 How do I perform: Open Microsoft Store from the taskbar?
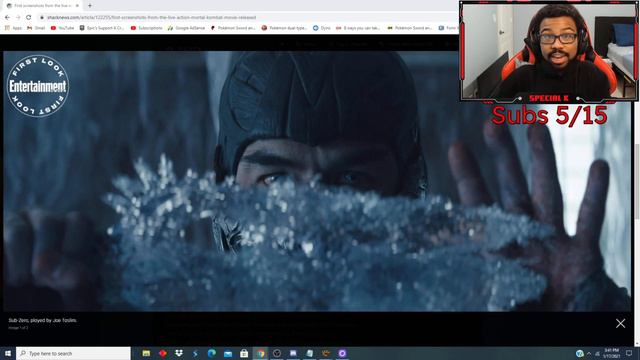tap(244, 353)
